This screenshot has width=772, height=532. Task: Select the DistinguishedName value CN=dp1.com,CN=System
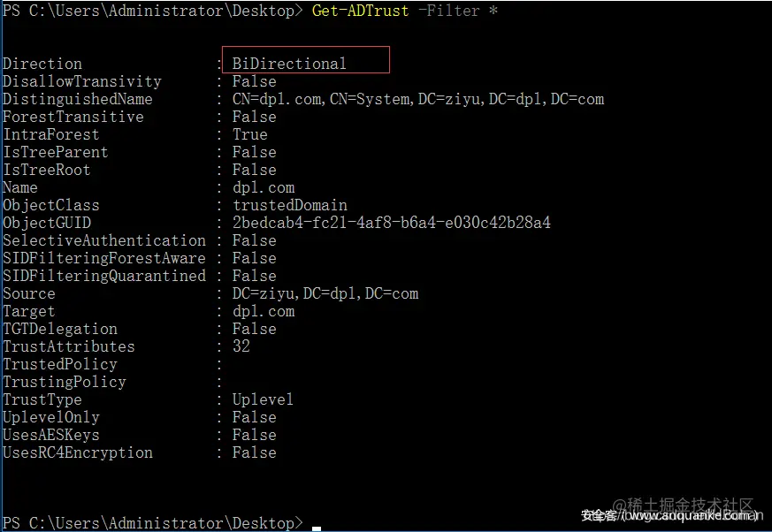tap(418, 99)
